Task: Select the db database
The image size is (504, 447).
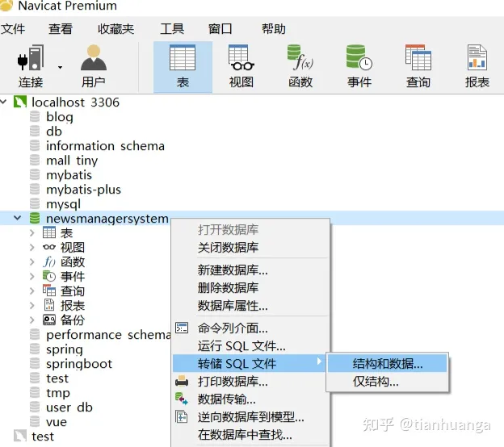Action: 53,132
